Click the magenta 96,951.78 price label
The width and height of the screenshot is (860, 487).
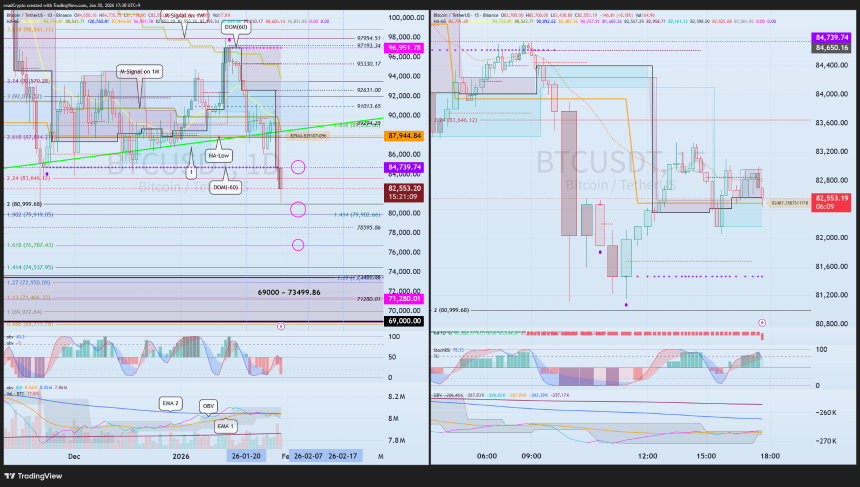click(405, 48)
